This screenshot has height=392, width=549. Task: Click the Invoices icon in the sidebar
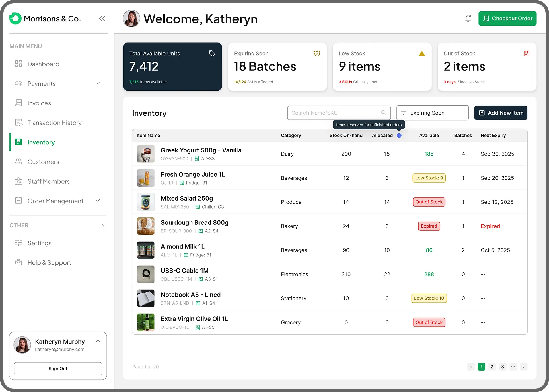pos(19,103)
